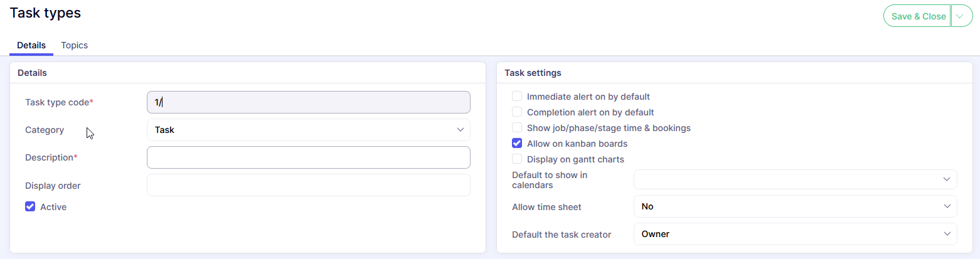Enable Display on gantt charts
Viewport: 980px width, 259px height.
[517, 159]
